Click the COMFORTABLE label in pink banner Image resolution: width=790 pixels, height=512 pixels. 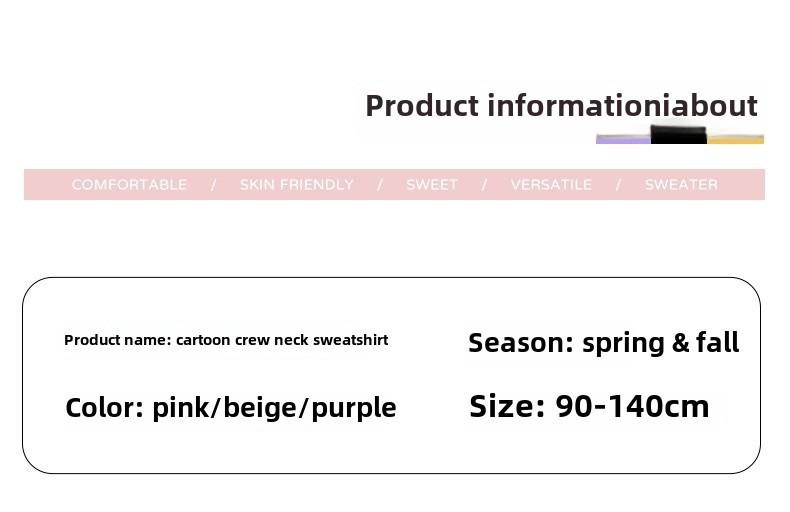tap(129, 184)
